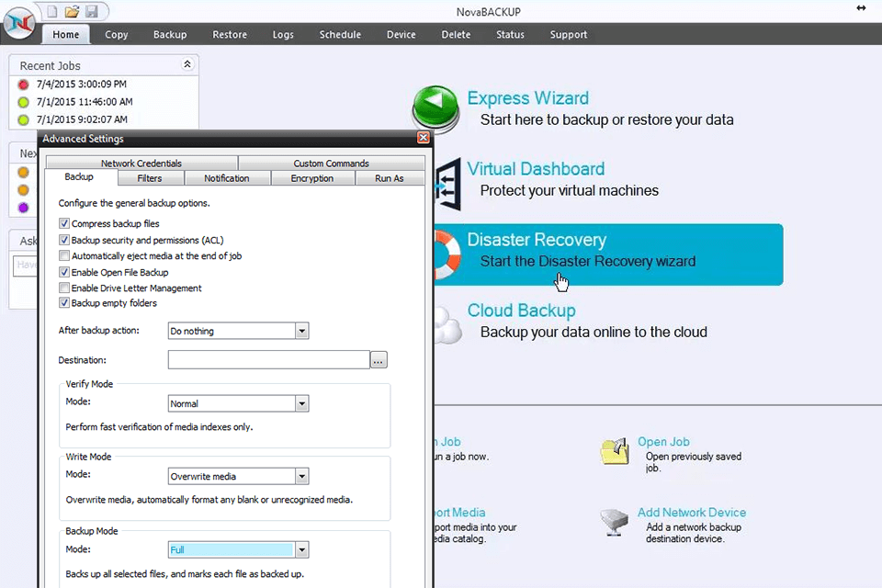This screenshot has height=588, width=882.
Task: Click the new file icon
Action: tap(53, 11)
